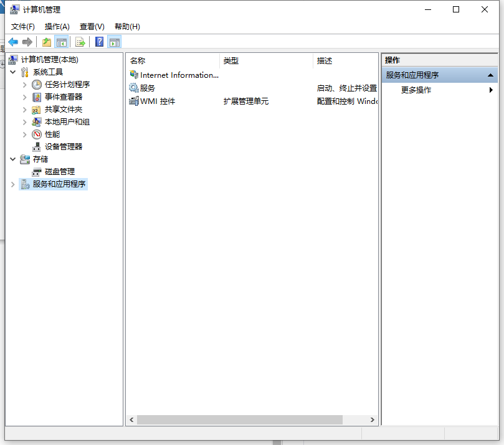This screenshot has width=504, height=445.
Task: Click the forward navigation arrow
Action: [x=27, y=42]
